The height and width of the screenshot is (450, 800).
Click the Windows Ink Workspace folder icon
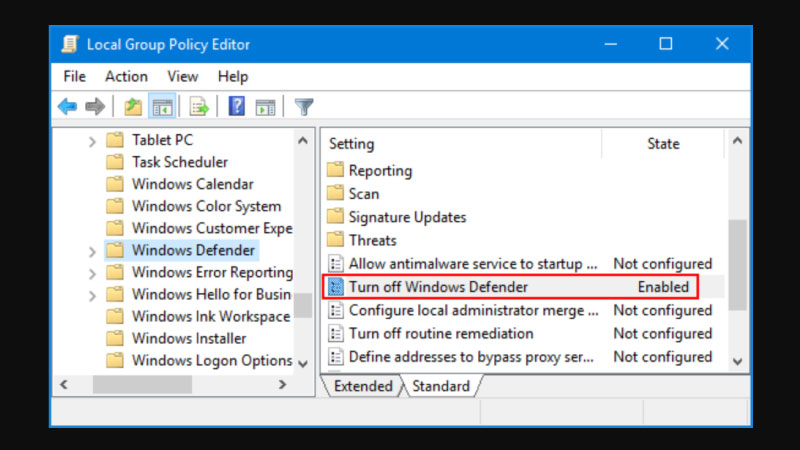115,316
